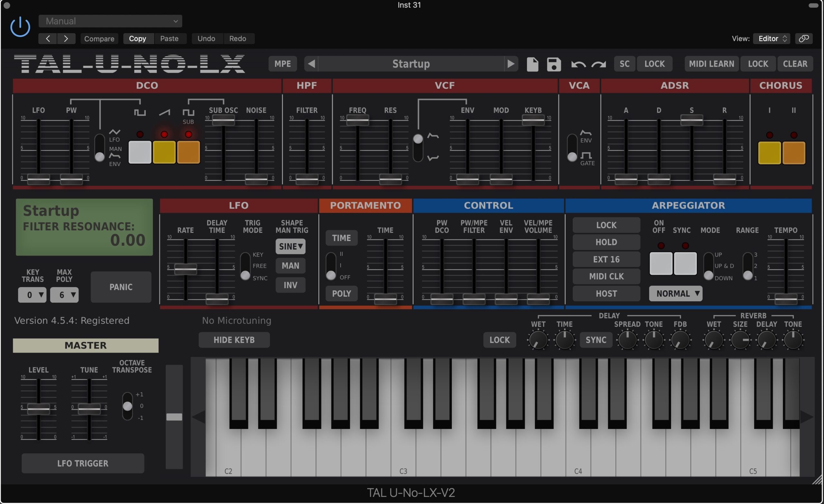This screenshot has height=504, width=824.
Task: Click Paste in the plugin header
Action: pyautogui.click(x=169, y=39)
